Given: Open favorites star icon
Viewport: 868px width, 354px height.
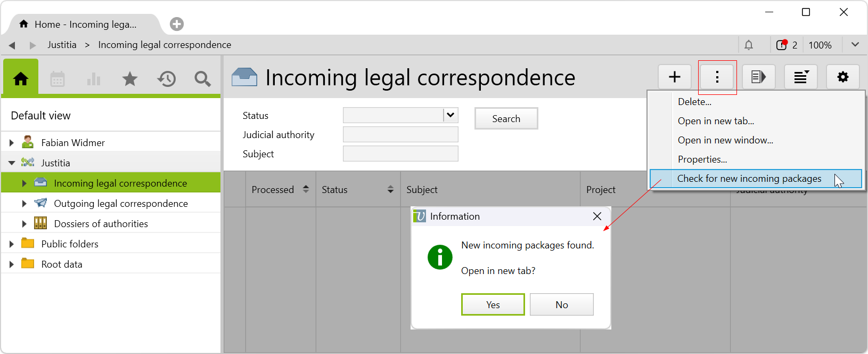Looking at the screenshot, I should coord(130,79).
